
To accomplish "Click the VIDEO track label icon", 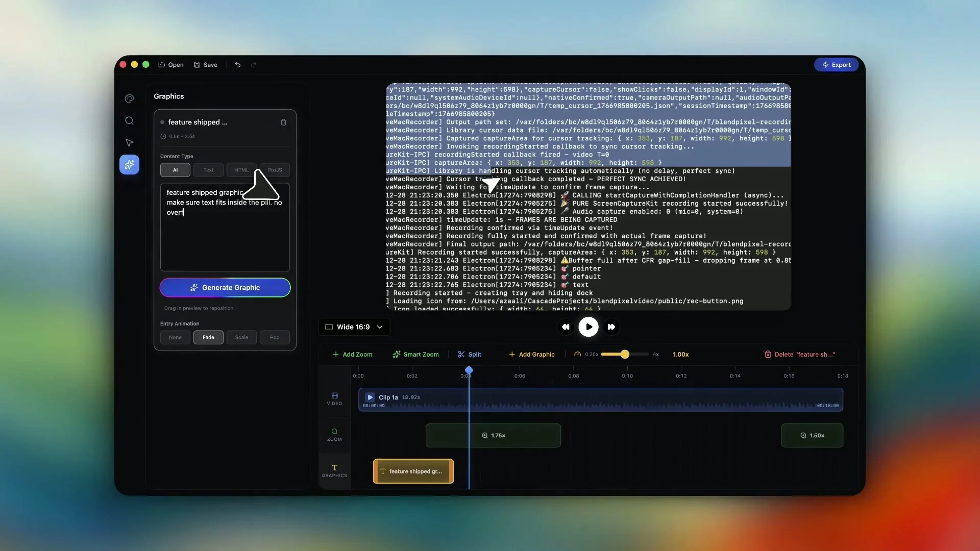I will click(x=334, y=396).
